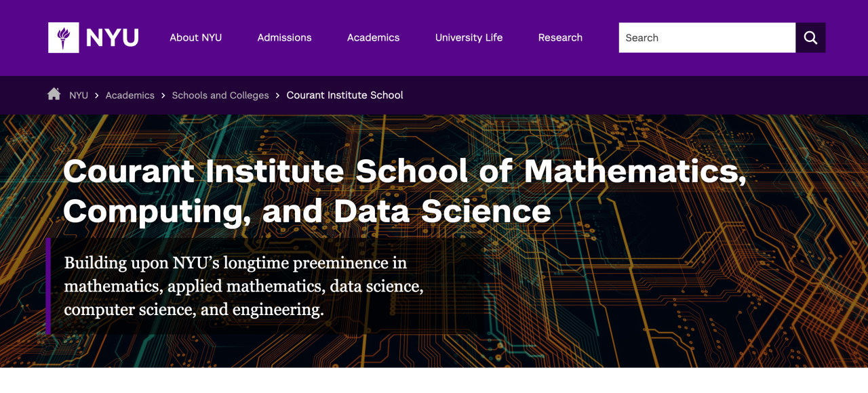
Task: Click the "Building upon NYU's longtime preeminence" paragraph
Action: [x=243, y=286]
